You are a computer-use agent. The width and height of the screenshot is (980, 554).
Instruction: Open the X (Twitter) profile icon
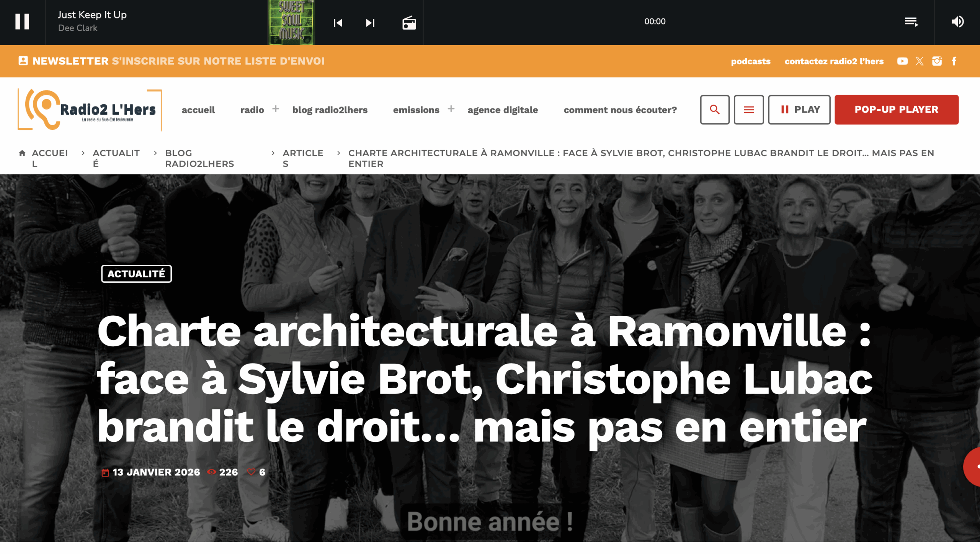920,61
